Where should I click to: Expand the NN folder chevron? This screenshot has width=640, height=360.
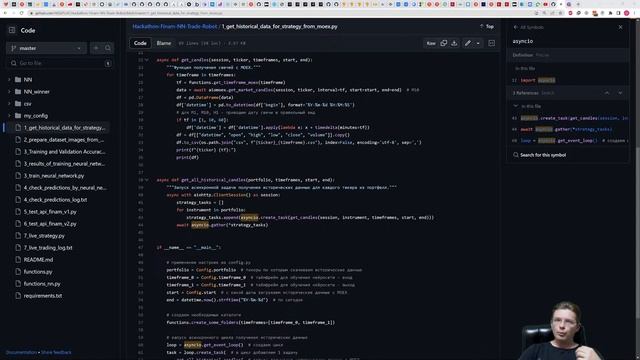9,80
